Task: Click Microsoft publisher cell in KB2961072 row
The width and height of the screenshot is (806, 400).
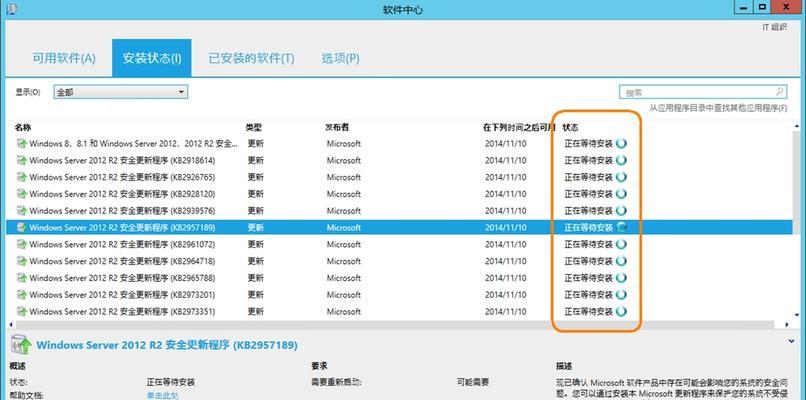Action: point(344,244)
